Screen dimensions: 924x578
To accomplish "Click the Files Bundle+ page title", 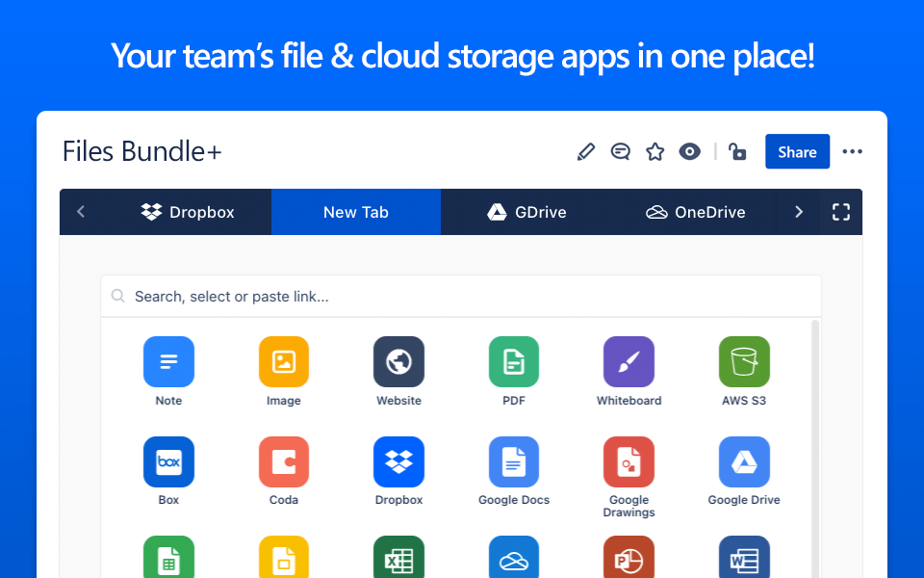I will click(x=142, y=151).
